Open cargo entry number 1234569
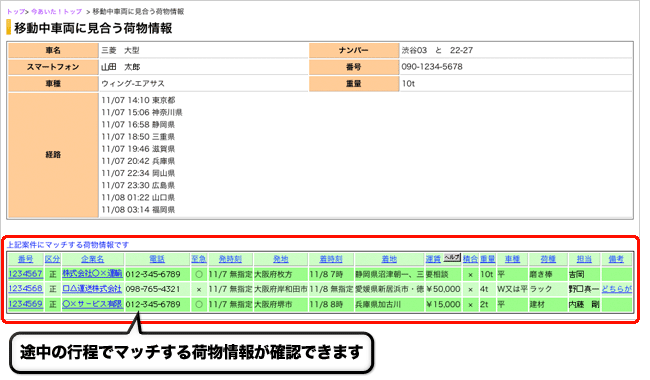The width and height of the screenshot is (650, 380). pos(25,304)
